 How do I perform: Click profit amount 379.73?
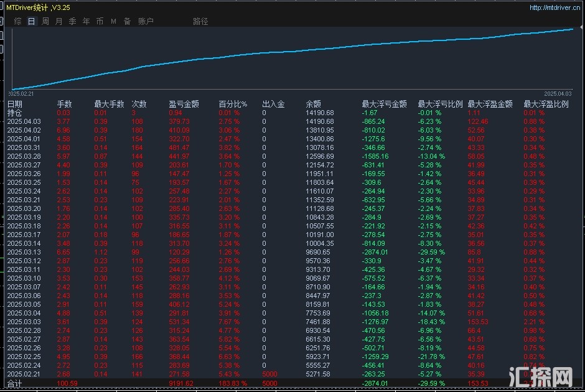(x=179, y=121)
